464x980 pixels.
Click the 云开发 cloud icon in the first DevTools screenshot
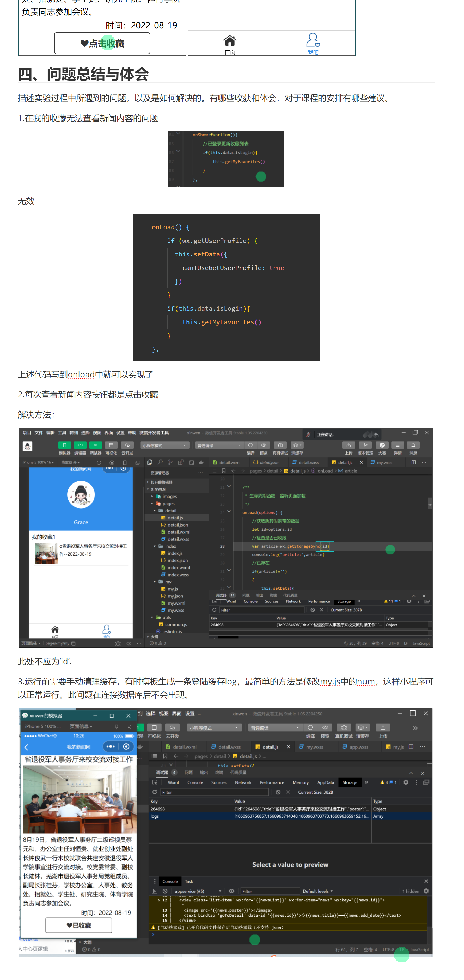[x=127, y=445]
